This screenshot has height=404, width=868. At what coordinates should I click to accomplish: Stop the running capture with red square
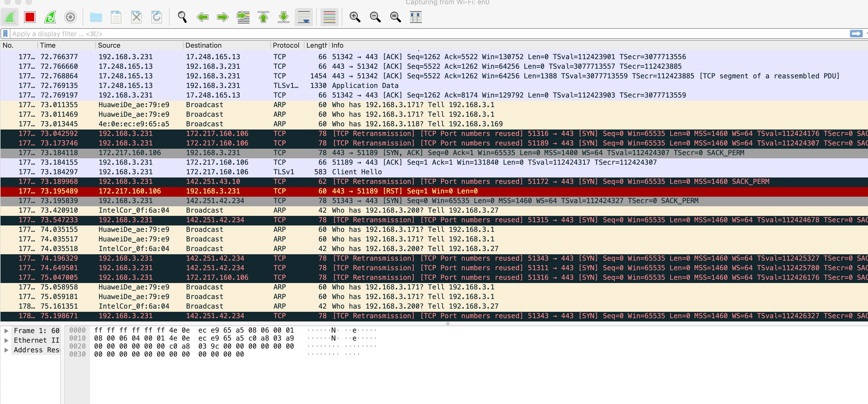[x=30, y=17]
